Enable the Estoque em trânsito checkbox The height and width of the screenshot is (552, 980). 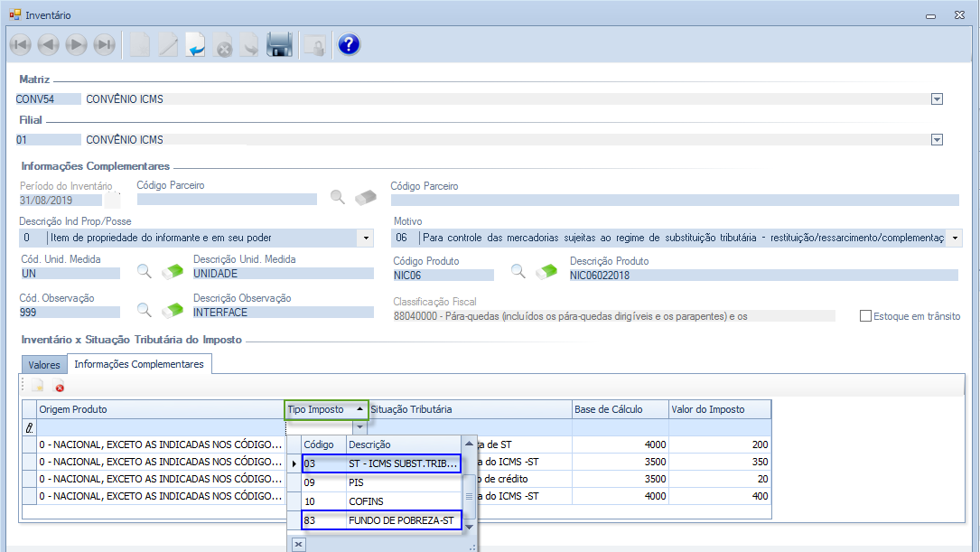point(865,316)
